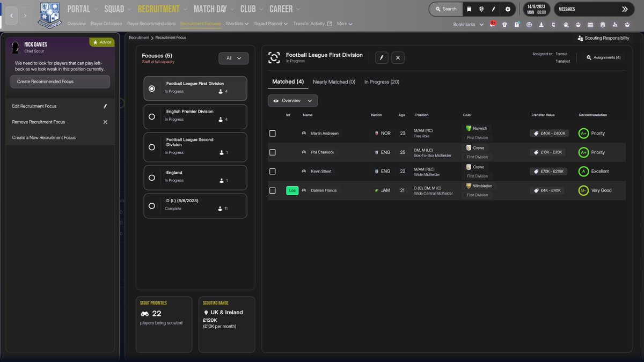Click the transfer value tag for Martin Andresen

click(x=549, y=133)
